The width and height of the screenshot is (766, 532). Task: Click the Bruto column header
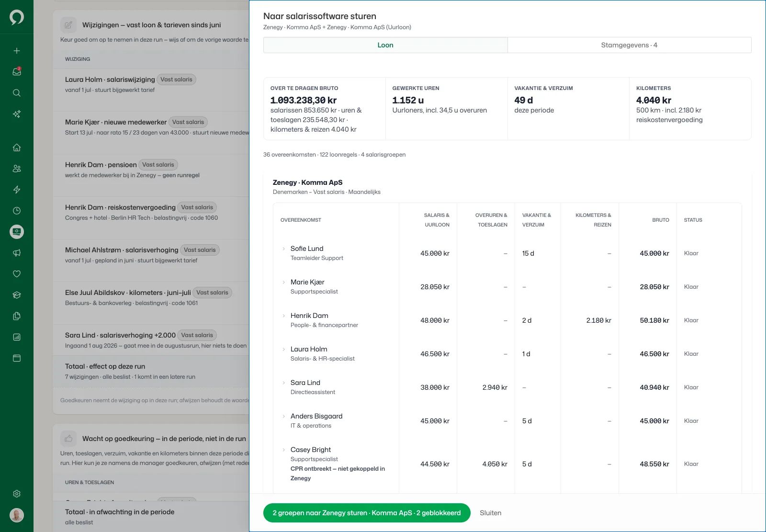coord(661,220)
